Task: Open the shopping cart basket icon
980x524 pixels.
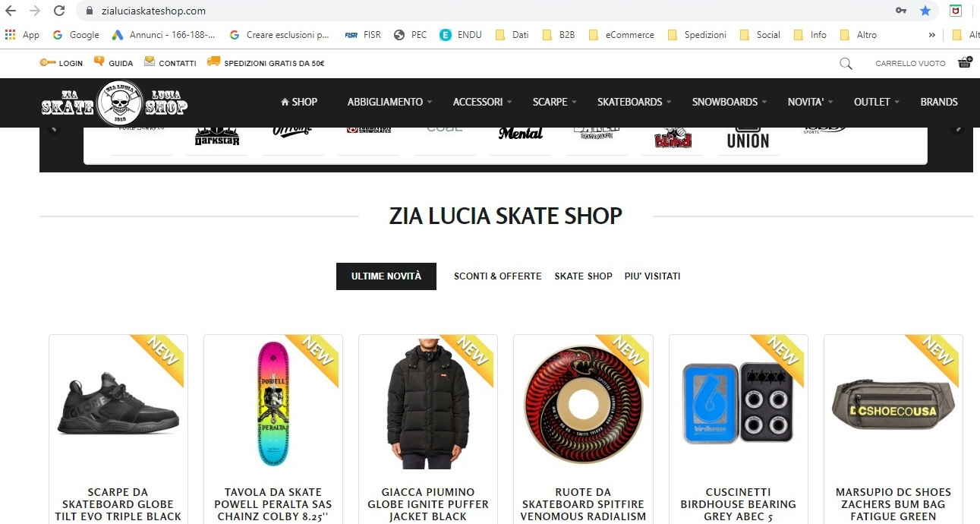Action: click(965, 62)
